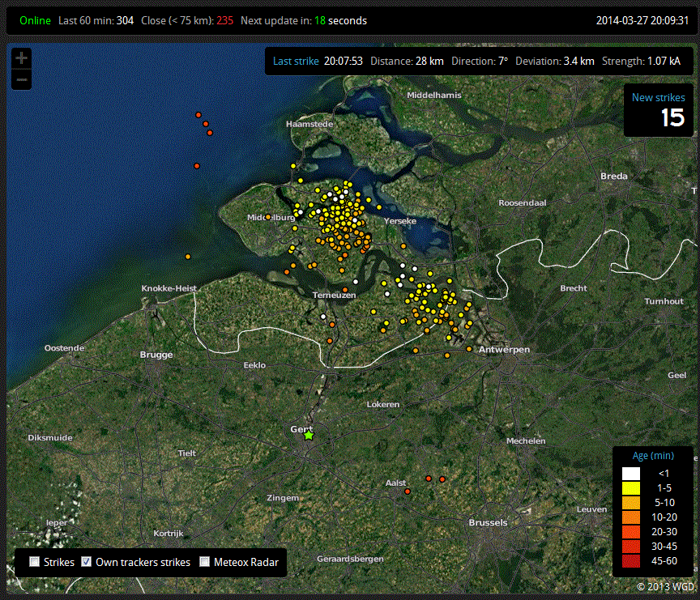Screen dimensions: 700x600
Task: Click the Close (< 75 km) counter
Action: (x=187, y=20)
